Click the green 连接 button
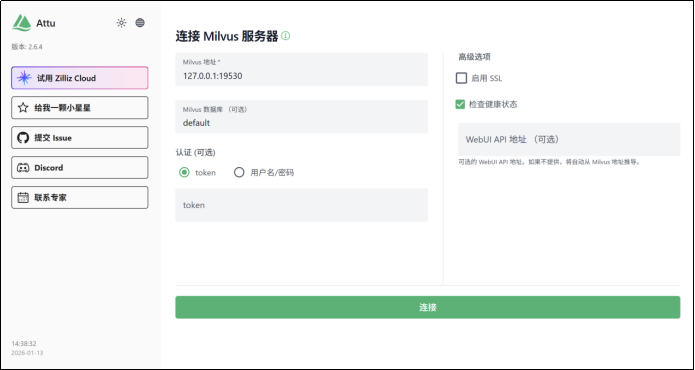This screenshot has width=695, height=370. tap(427, 307)
